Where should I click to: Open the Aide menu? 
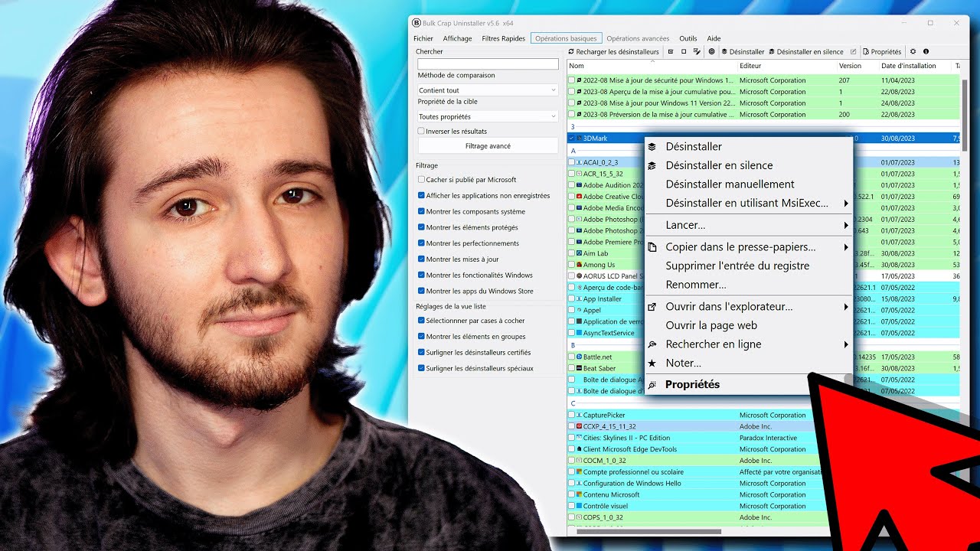click(x=714, y=38)
